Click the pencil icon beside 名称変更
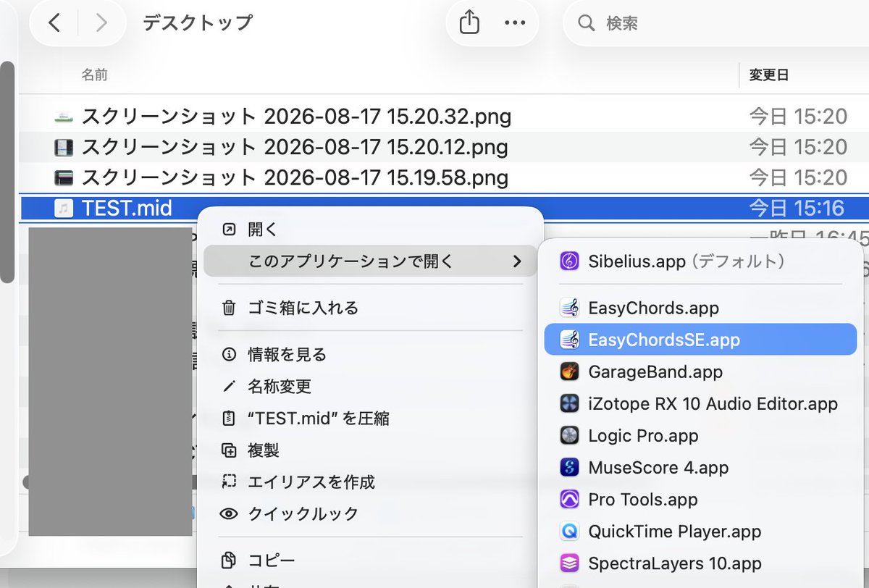This screenshot has height=588, width=869. coord(229,386)
